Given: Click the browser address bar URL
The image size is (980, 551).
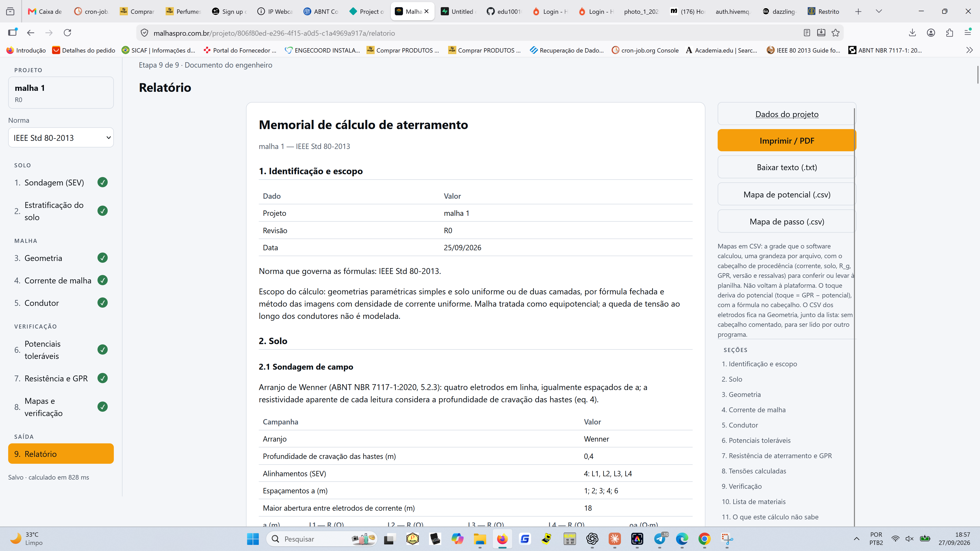Looking at the screenshot, I should point(274,33).
